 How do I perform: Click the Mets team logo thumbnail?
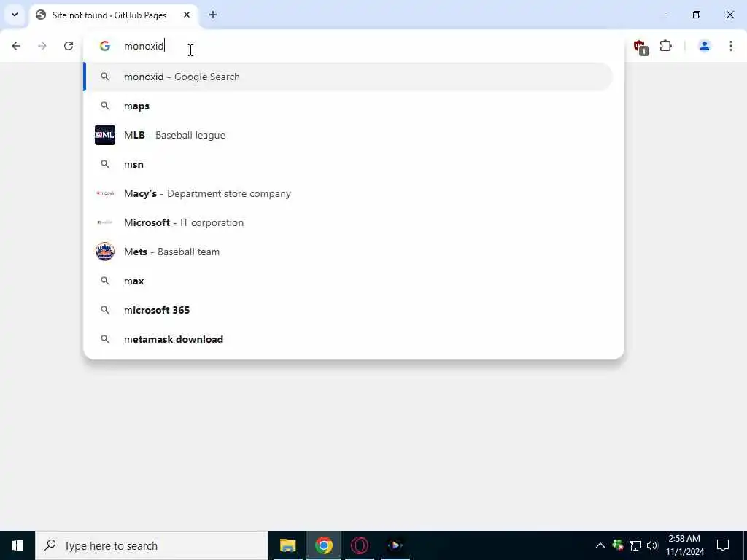click(105, 252)
